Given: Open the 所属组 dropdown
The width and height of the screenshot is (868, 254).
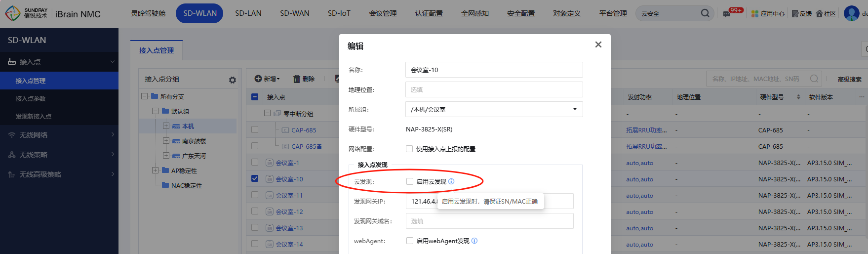Looking at the screenshot, I should 494,109.
